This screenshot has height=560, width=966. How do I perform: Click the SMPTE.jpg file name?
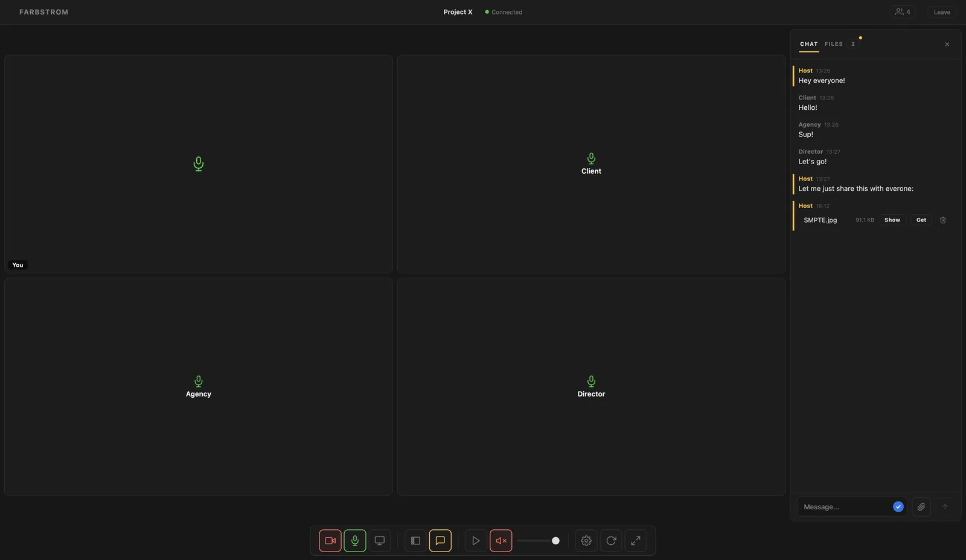pos(820,220)
